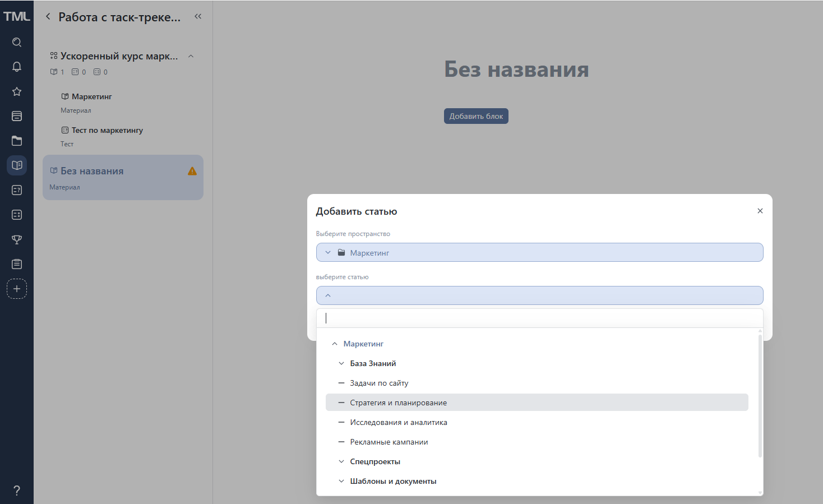Collapse the выберите статью dropdown
This screenshot has width=823, height=504.
[x=329, y=295]
